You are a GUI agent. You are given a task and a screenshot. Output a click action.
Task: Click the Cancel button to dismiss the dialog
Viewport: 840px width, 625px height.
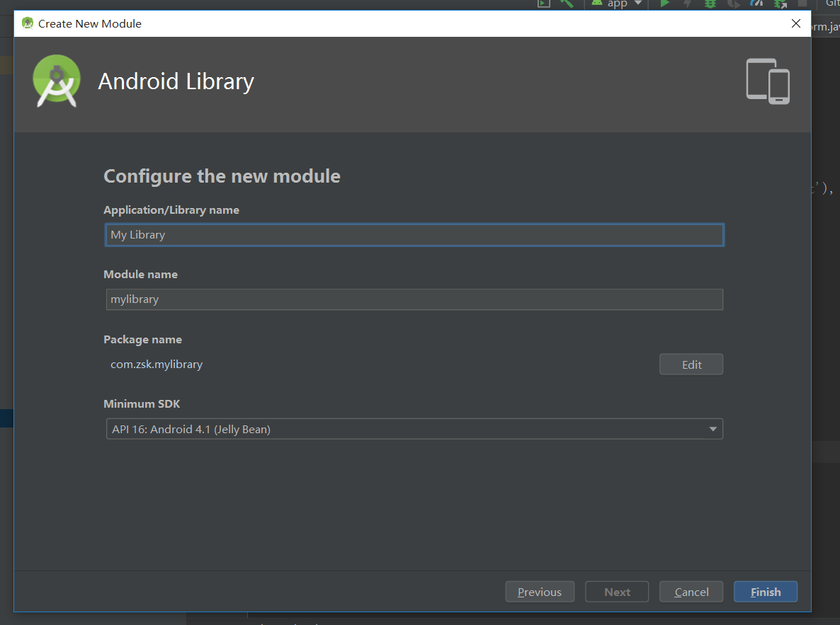point(691,592)
